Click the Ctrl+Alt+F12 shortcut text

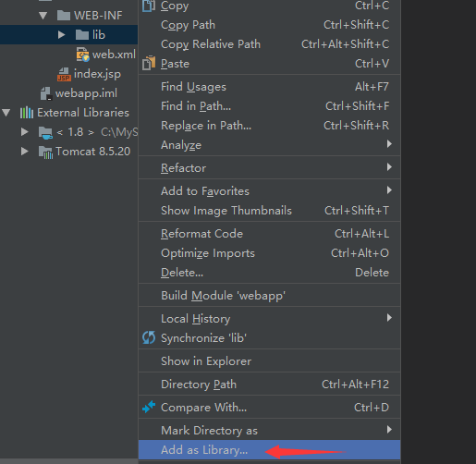(355, 385)
